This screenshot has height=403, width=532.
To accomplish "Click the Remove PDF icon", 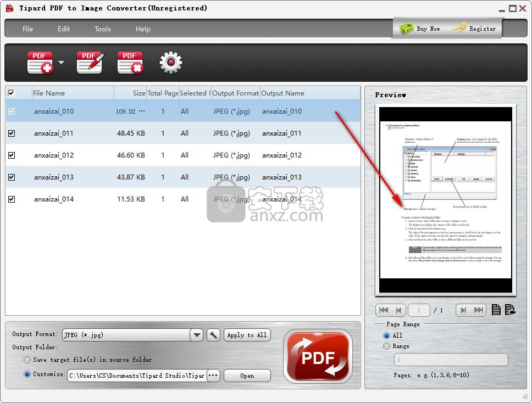I will pyautogui.click(x=130, y=63).
